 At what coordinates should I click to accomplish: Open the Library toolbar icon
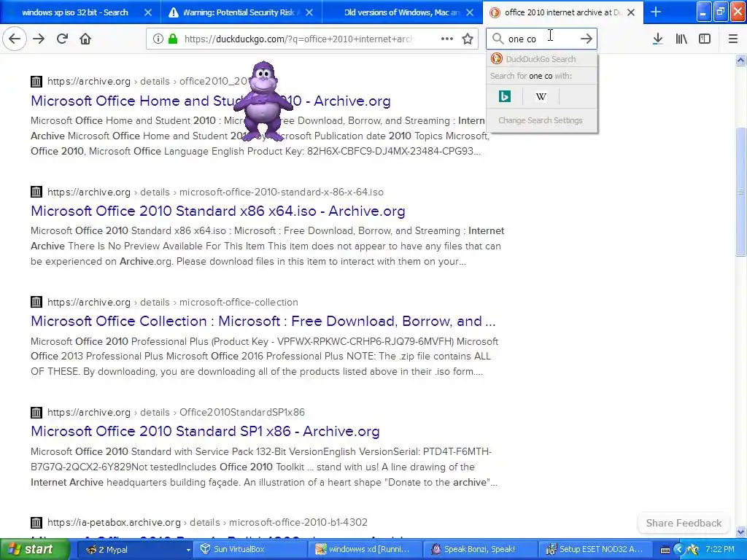[681, 39]
